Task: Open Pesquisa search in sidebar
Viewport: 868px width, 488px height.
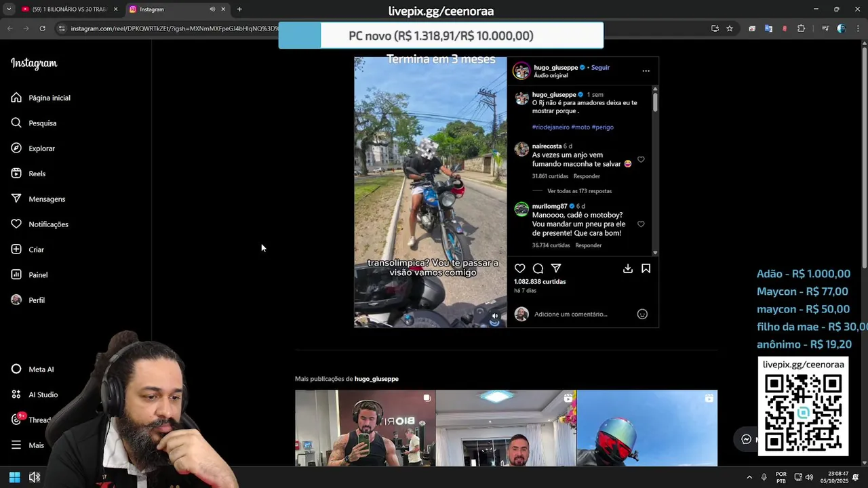Action: point(34,123)
